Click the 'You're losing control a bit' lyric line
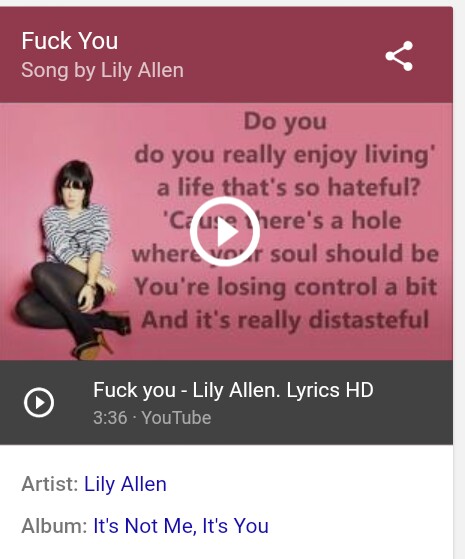 [285, 287]
